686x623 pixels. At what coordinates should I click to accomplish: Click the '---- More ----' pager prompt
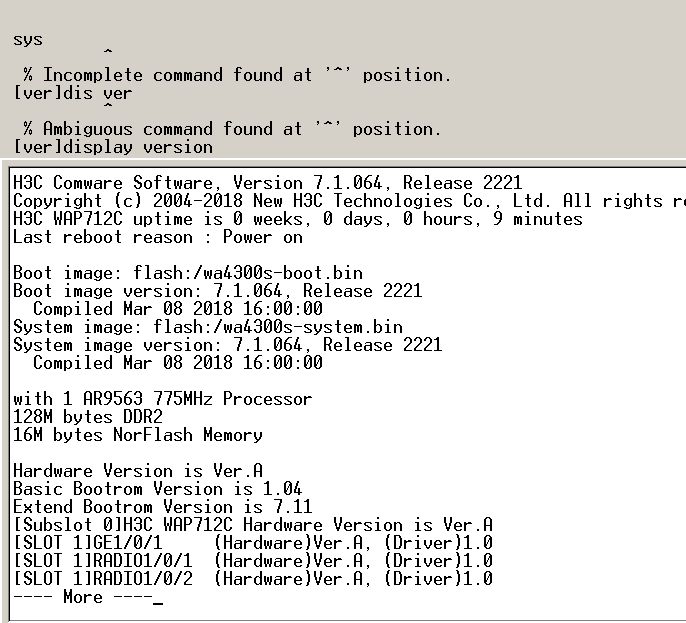pos(72,597)
